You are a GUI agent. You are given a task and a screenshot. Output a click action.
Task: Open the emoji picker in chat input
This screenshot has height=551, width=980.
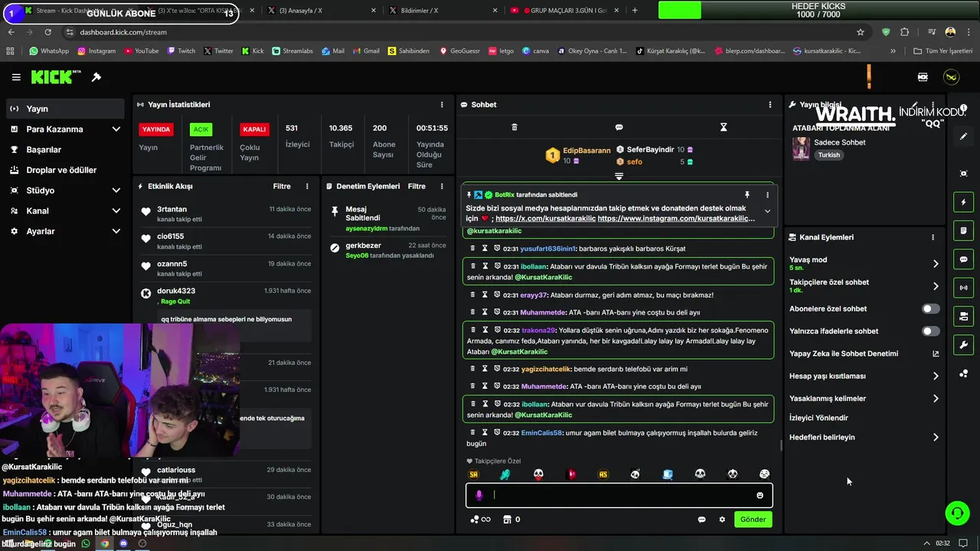tap(759, 495)
